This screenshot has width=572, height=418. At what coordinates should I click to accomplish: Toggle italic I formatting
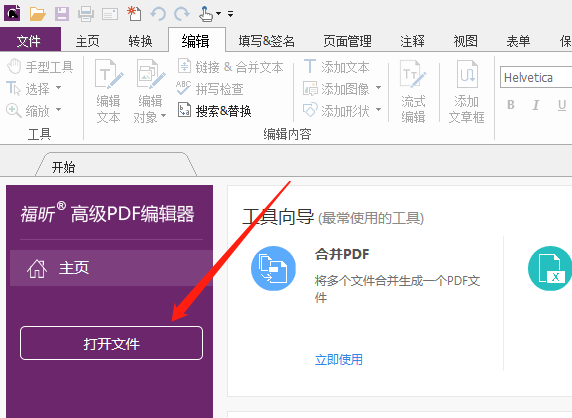point(536,105)
